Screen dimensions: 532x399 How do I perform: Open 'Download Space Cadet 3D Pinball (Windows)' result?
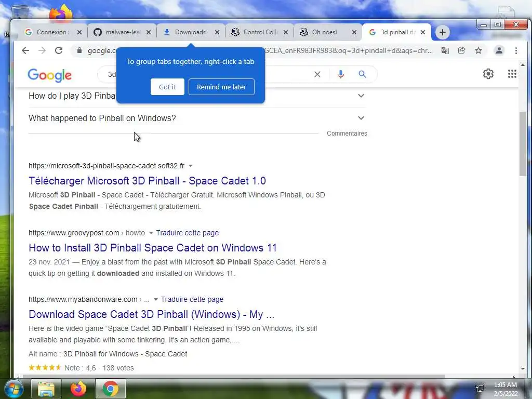tap(151, 314)
